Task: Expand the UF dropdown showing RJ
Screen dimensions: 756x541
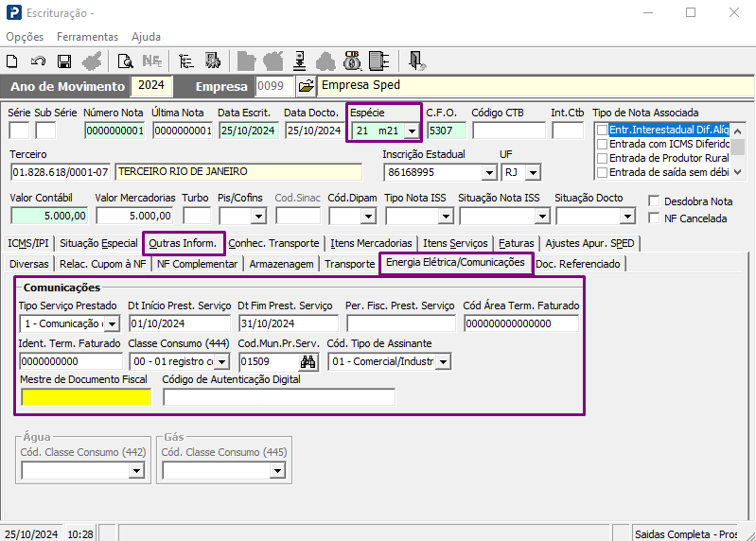Action: coord(534,173)
